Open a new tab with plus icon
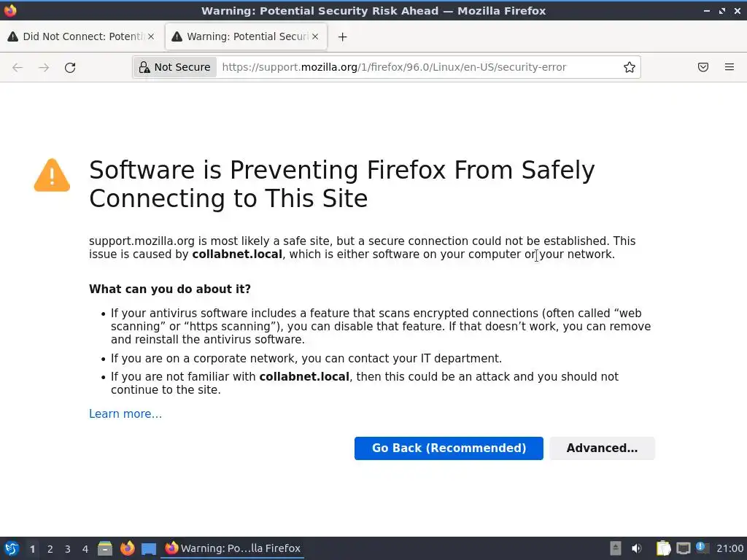The image size is (747, 560). (343, 36)
